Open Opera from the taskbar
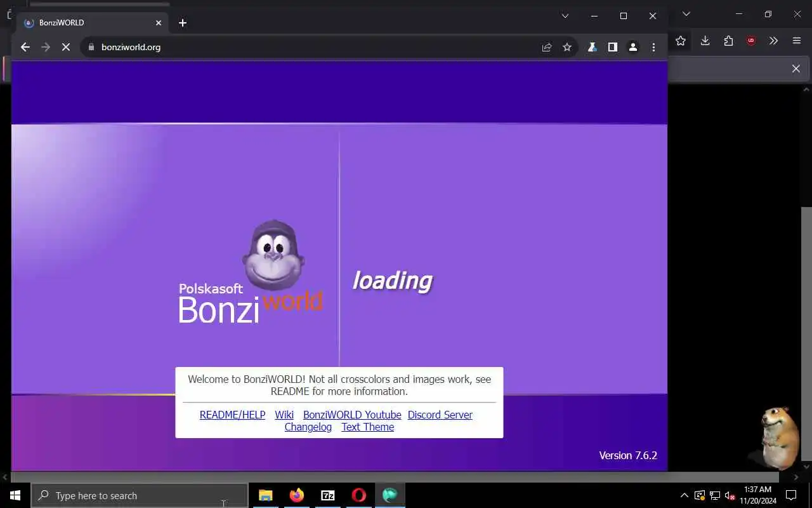Viewport: 812px width, 508px height. [359, 495]
